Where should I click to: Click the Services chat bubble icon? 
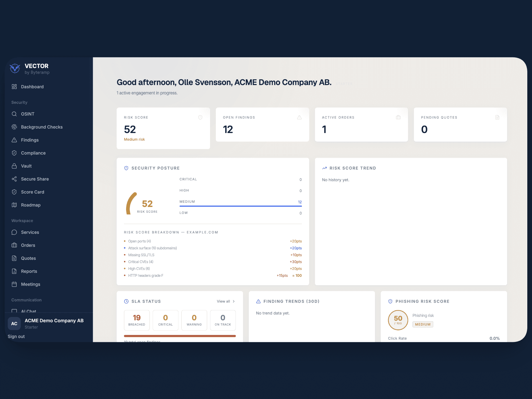[x=14, y=232]
